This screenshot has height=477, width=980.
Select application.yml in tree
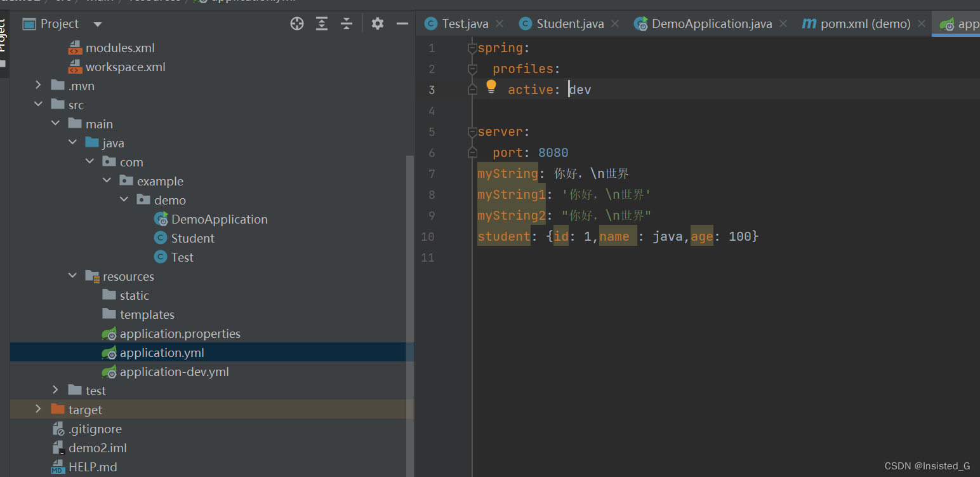162,353
